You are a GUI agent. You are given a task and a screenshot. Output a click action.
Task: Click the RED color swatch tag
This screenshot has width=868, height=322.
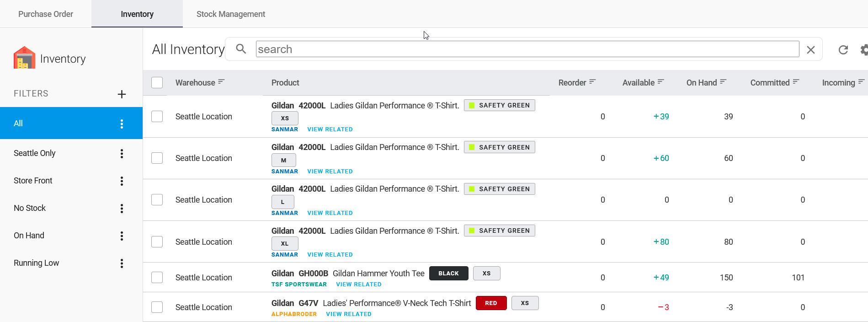click(x=491, y=303)
